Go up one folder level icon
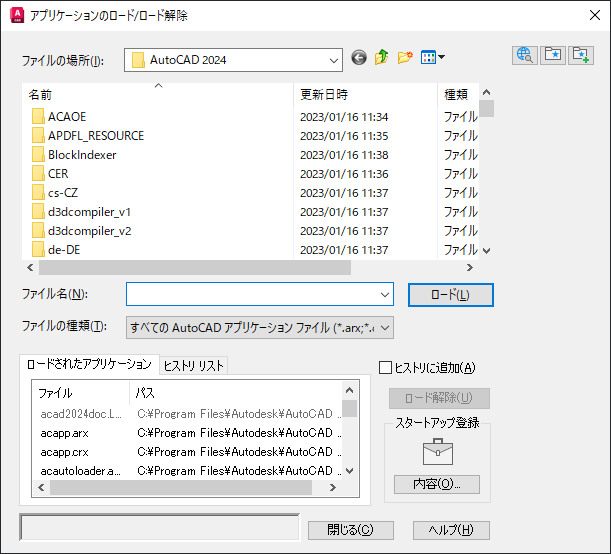611x554 pixels. (x=381, y=57)
